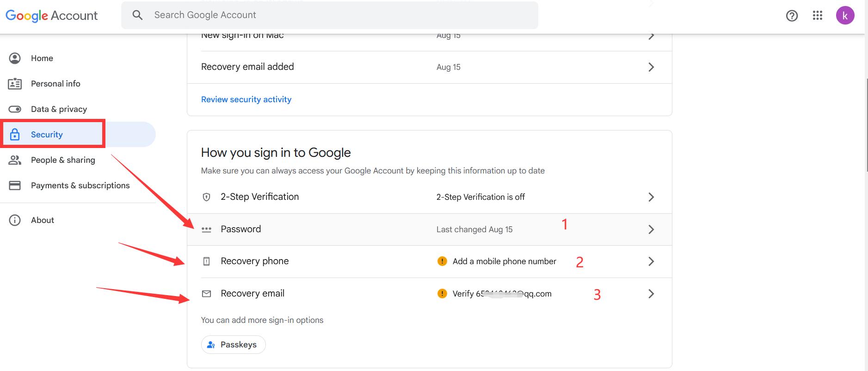Screen dimensions: 868x371
Task: Click the Payments credit card icon
Action: point(15,185)
